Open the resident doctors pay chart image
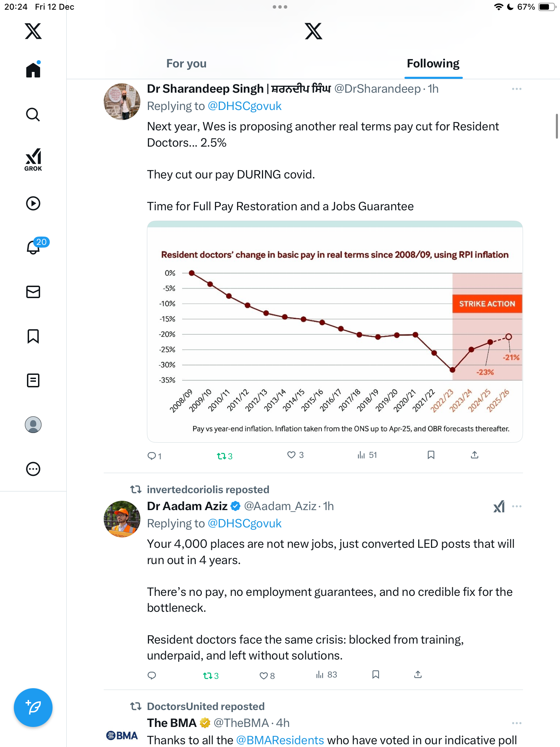 click(335, 332)
